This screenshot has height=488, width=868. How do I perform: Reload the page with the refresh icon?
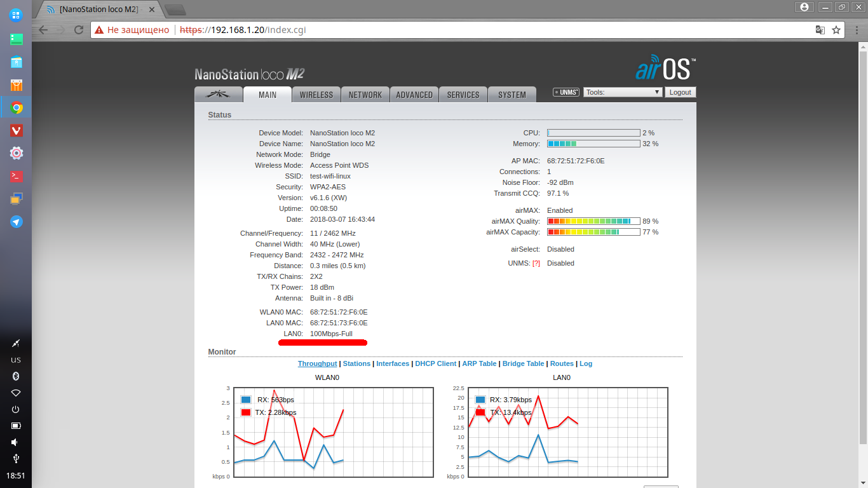(79, 30)
